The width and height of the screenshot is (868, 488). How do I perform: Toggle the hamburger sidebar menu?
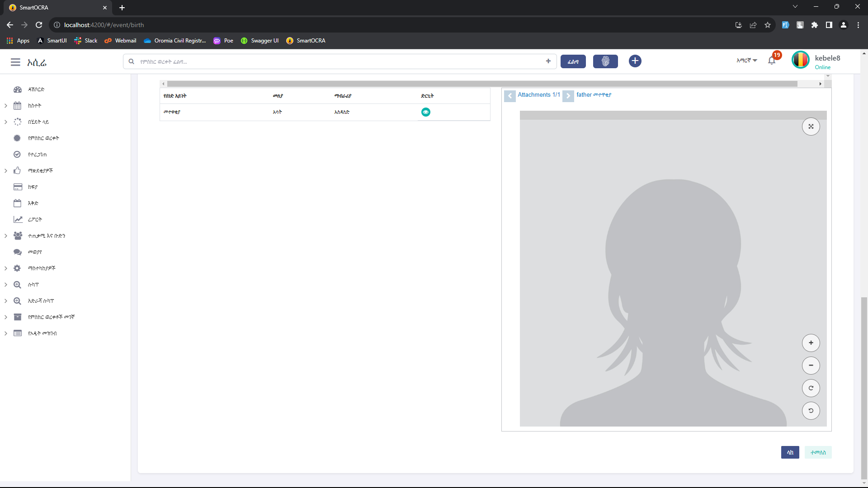[x=15, y=62]
